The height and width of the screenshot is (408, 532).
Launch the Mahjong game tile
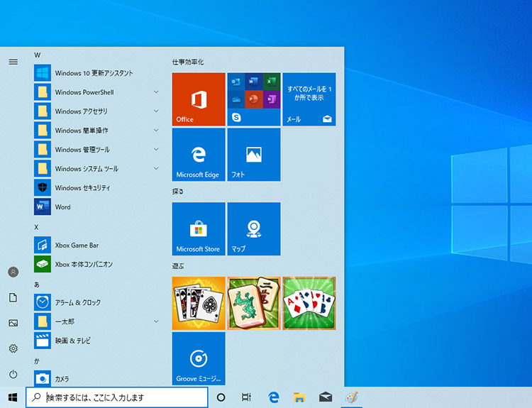[x=253, y=303]
